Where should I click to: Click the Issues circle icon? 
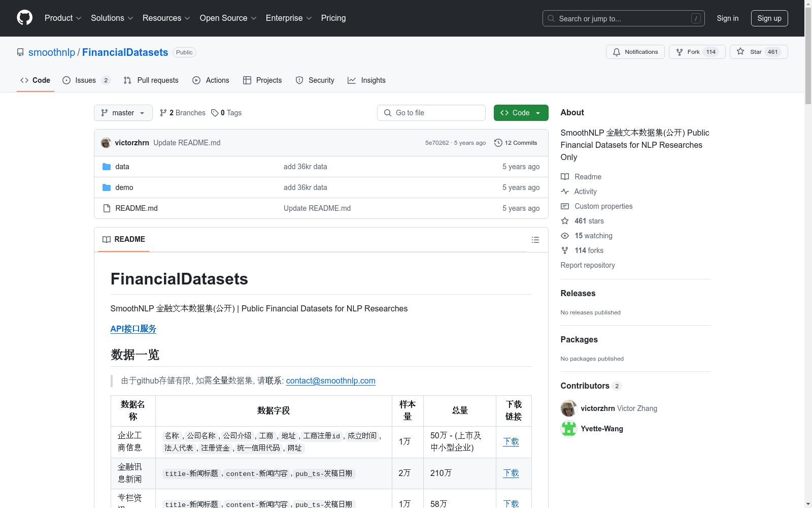(66, 80)
